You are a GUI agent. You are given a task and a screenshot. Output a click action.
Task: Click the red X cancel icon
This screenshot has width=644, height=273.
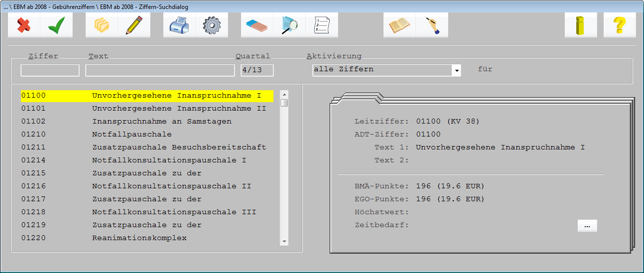point(24,25)
